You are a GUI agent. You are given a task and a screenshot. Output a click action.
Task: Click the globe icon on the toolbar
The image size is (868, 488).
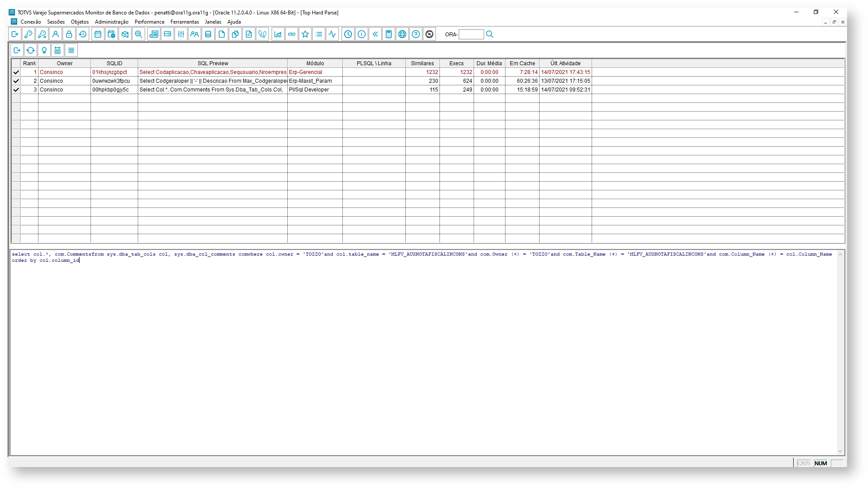click(402, 34)
